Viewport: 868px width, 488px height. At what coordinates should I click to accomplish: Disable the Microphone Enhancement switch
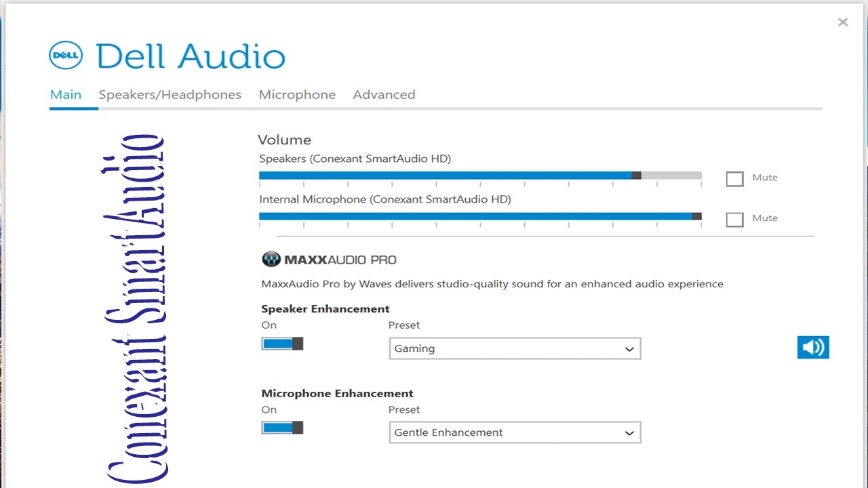pos(282,428)
